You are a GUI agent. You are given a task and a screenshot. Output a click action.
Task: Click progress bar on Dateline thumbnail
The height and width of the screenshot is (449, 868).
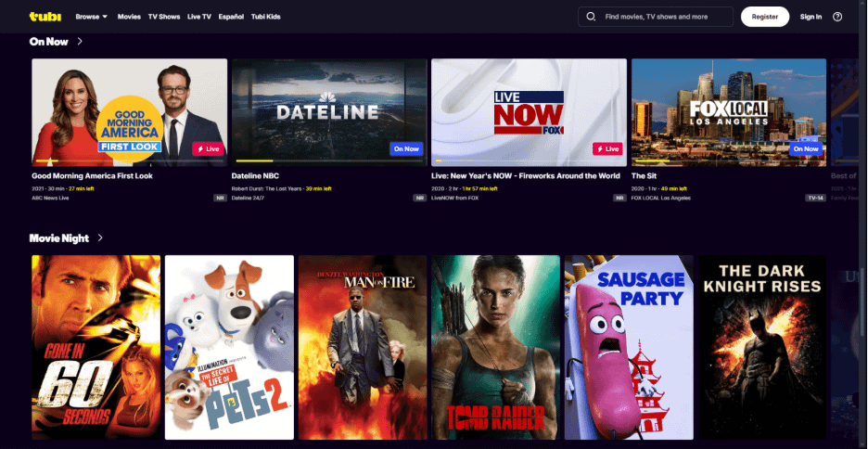tap(329, 161)
